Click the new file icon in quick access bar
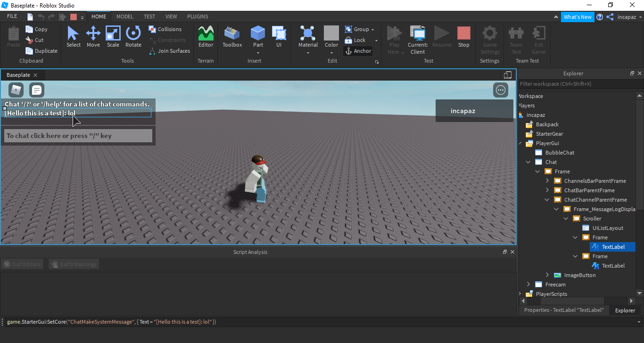The height and width of the screenshot is (343, 644). click(30, 16)
